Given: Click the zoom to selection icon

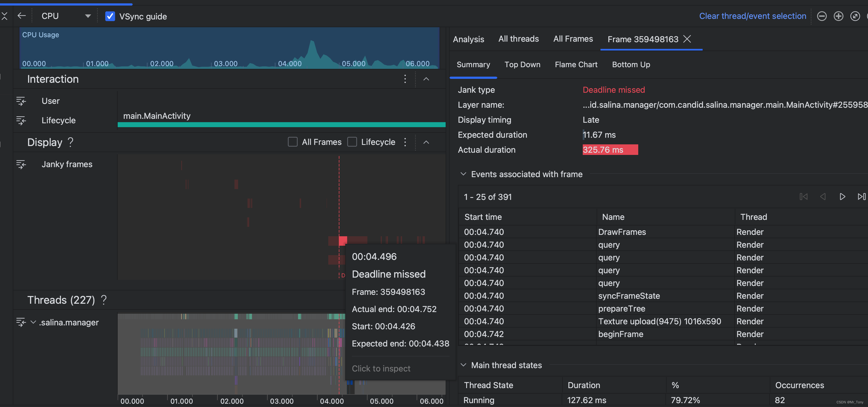Looking at the screenshot, I should click(x=855, y=16).
